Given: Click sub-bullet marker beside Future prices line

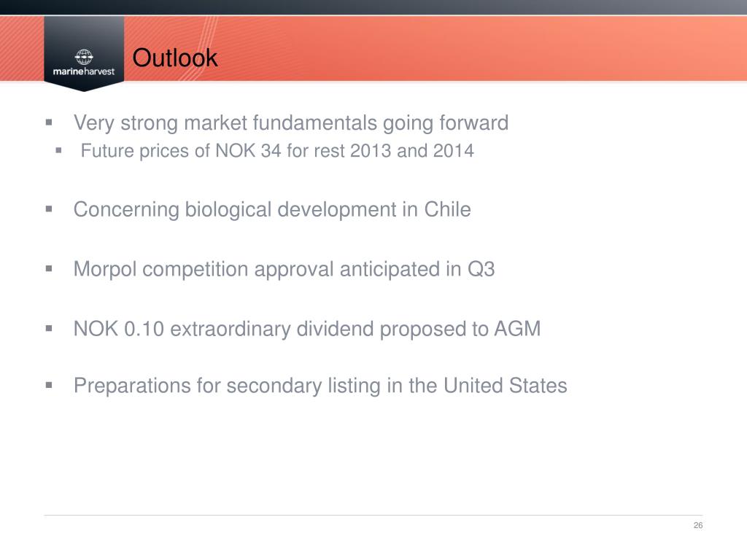Looking at the screenshot, I should [x=60, y=150].
